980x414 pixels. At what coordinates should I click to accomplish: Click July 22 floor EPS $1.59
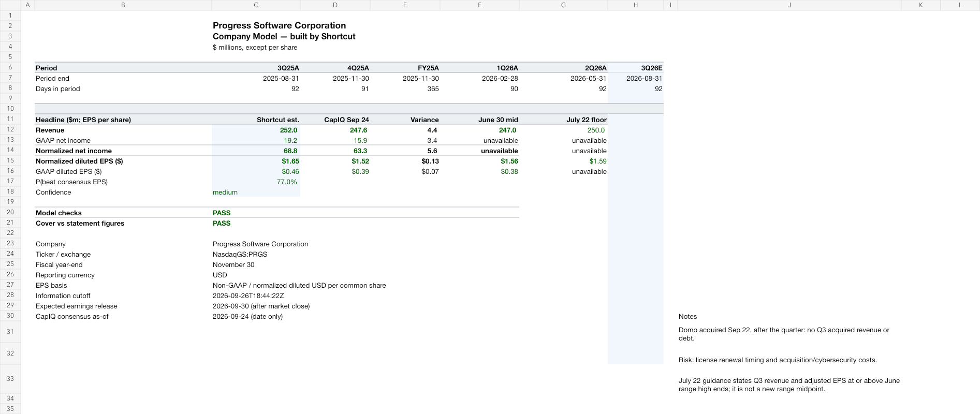coord(598,161)
